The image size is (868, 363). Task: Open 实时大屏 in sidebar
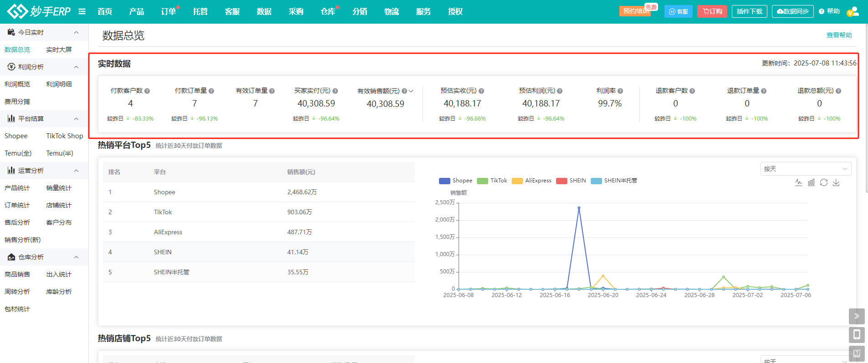point(59,50)
